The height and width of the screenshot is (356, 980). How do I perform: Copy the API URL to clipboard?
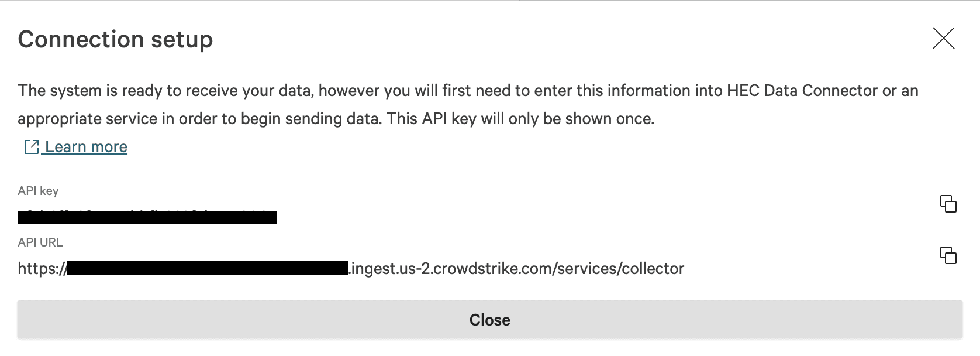click(948, 255)
